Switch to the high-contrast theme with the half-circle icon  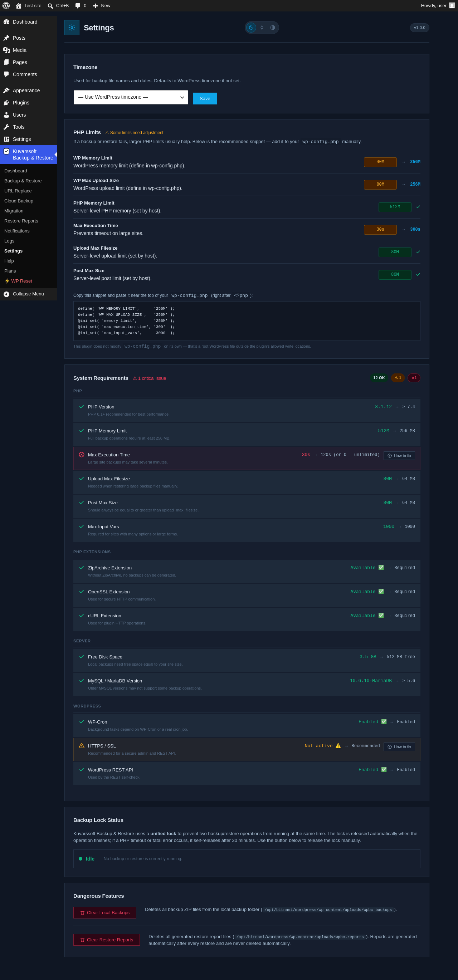point(273,28)
